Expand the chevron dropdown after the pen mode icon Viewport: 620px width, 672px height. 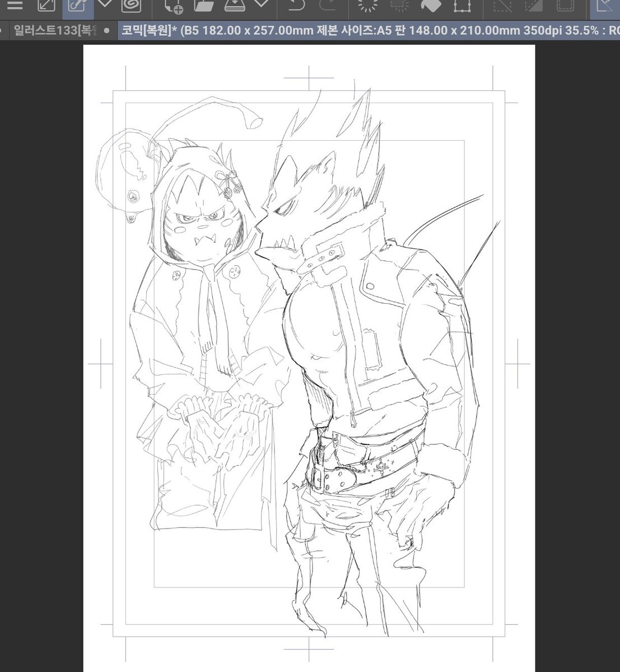[105, 4]
